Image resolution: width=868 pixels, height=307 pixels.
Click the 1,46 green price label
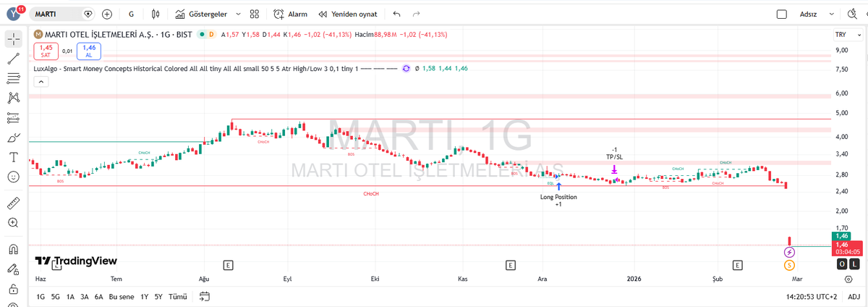tap(841, 236)
